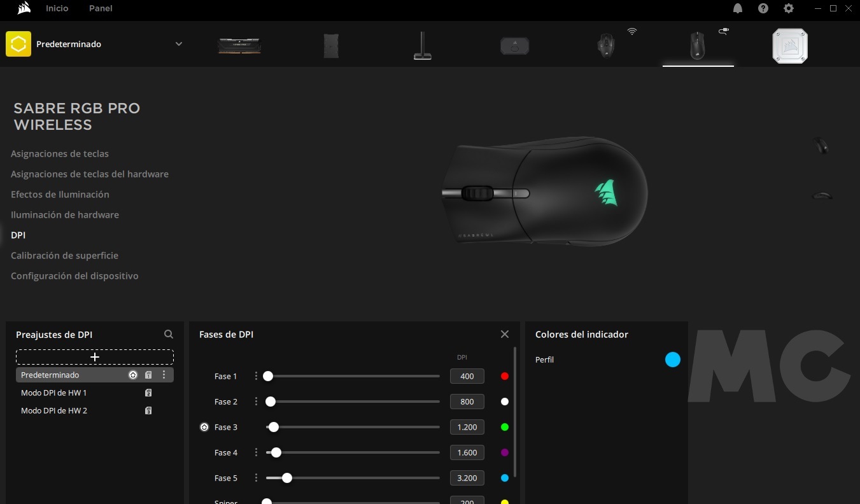
Task: Click the help question mark icon
Action: [763, 8]
